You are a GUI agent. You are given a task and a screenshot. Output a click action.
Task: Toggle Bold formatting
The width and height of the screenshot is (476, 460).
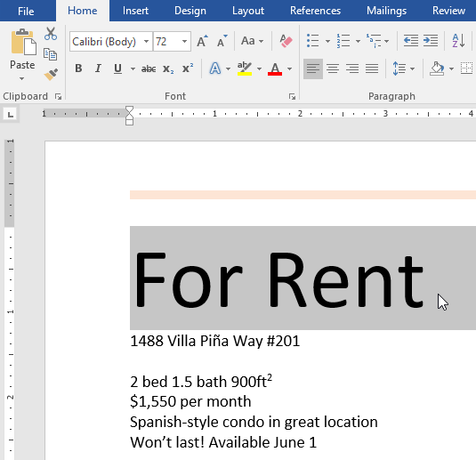[x=78, y=69]
